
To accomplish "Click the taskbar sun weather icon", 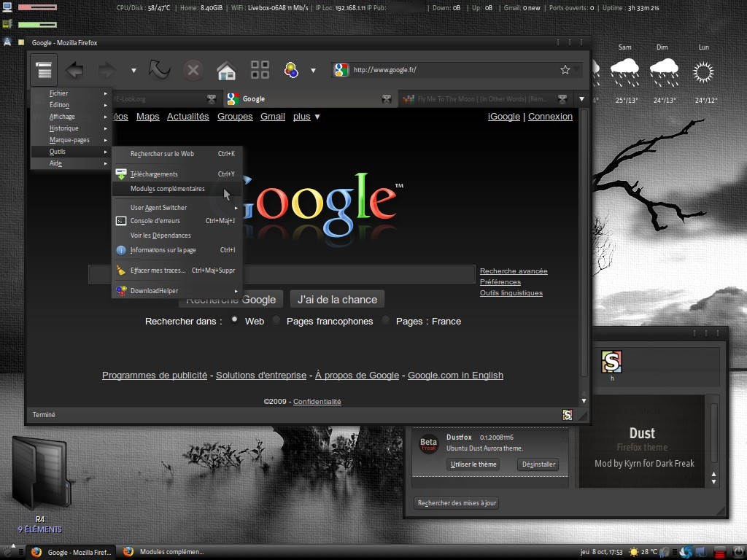I will pos(634,553).
